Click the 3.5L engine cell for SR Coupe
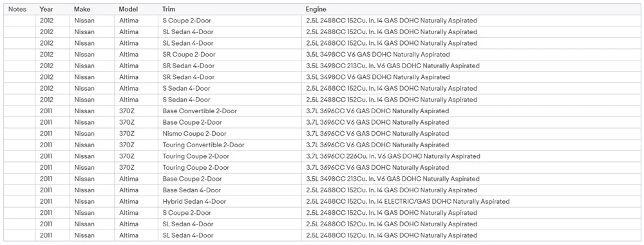The width and height of the screenshot is (644, 245). (471, 55)
